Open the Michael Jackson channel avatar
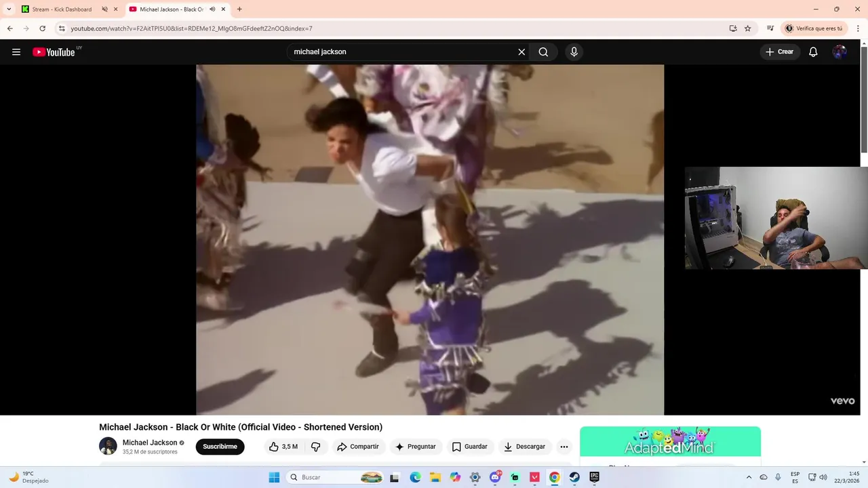The width and height of the screenshot is (868, 488). [x=108, y=446]
